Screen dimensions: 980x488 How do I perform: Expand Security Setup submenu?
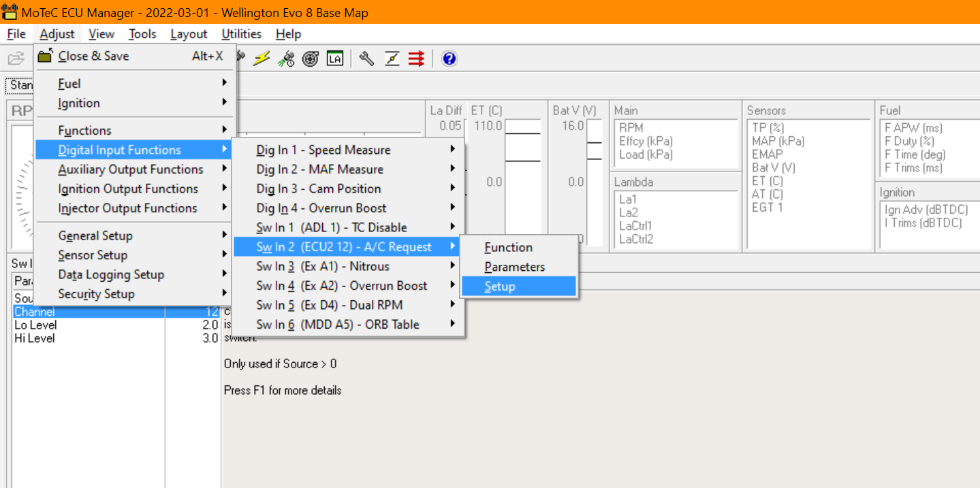click(135, 294)
